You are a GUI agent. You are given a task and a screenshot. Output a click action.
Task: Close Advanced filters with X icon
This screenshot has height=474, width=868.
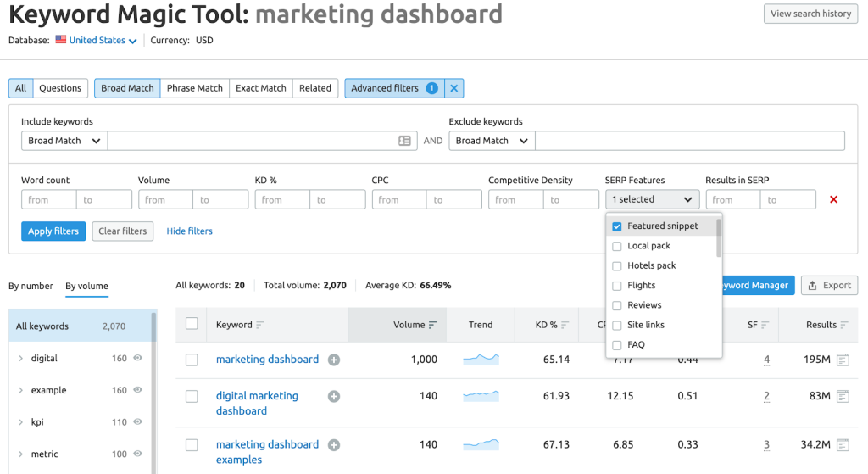pos(454,88)
